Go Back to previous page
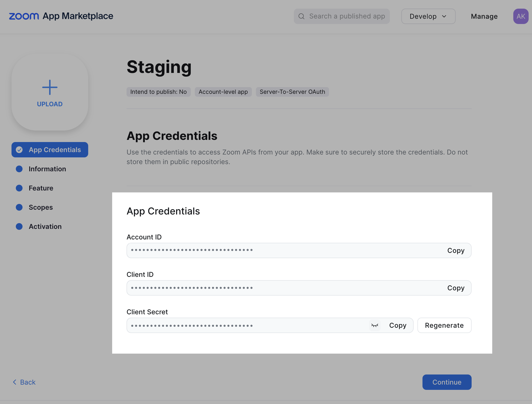 [x=24, y=382]
